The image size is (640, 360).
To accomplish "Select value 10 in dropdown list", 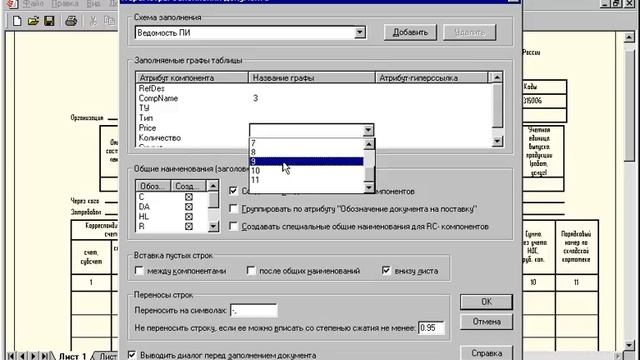I will tap(306, 171).
